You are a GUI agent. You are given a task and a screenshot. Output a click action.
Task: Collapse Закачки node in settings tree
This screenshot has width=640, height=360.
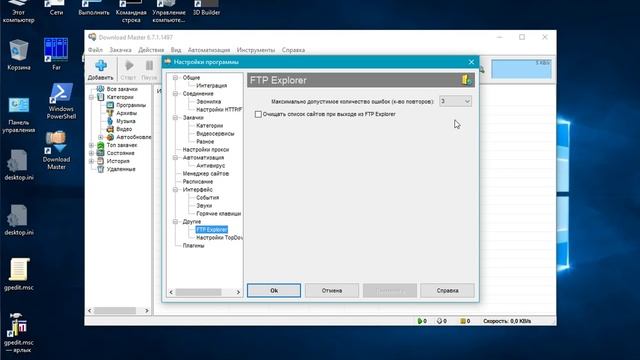pyautogui.click(x=175, y=118)
